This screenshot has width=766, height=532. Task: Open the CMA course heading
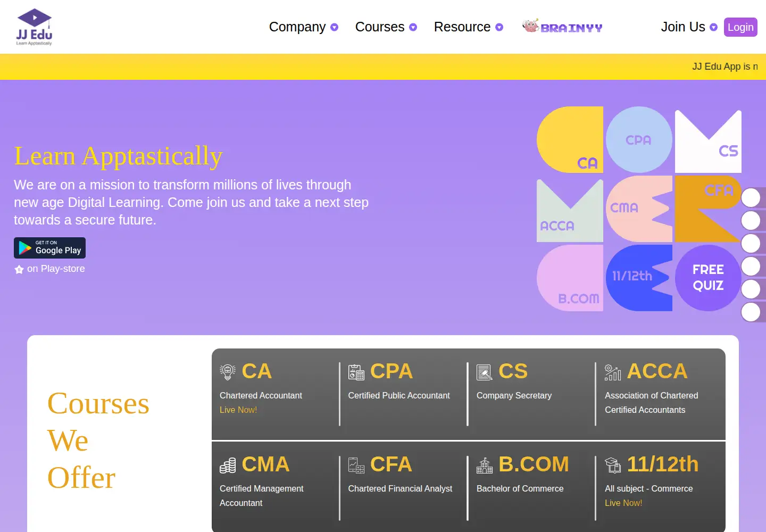tap(266, 464)
